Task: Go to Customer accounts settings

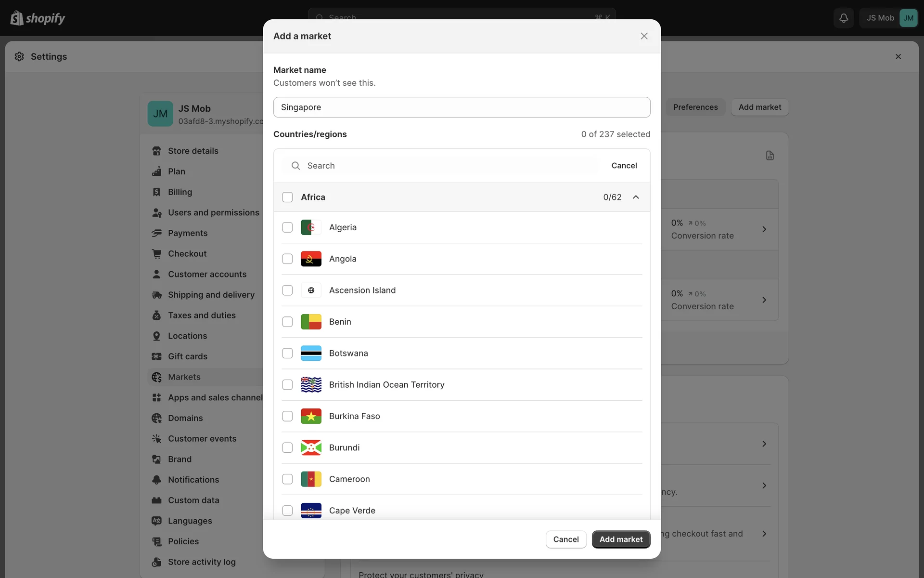Action: tap(206, 274)
